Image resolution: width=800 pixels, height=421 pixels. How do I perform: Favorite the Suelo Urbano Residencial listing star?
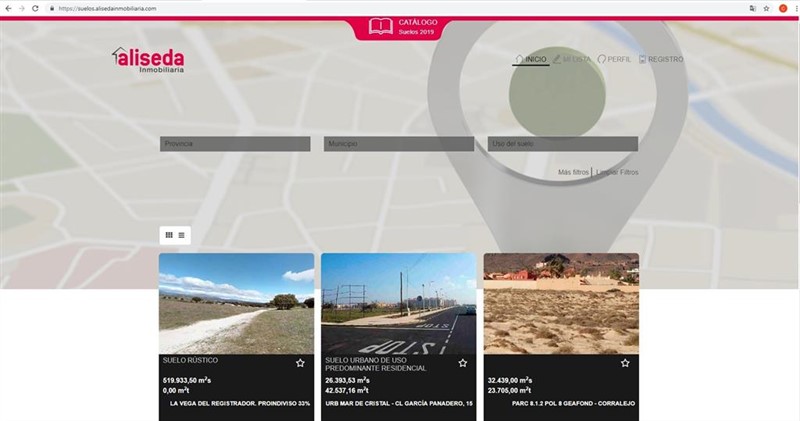click(463, 363)
